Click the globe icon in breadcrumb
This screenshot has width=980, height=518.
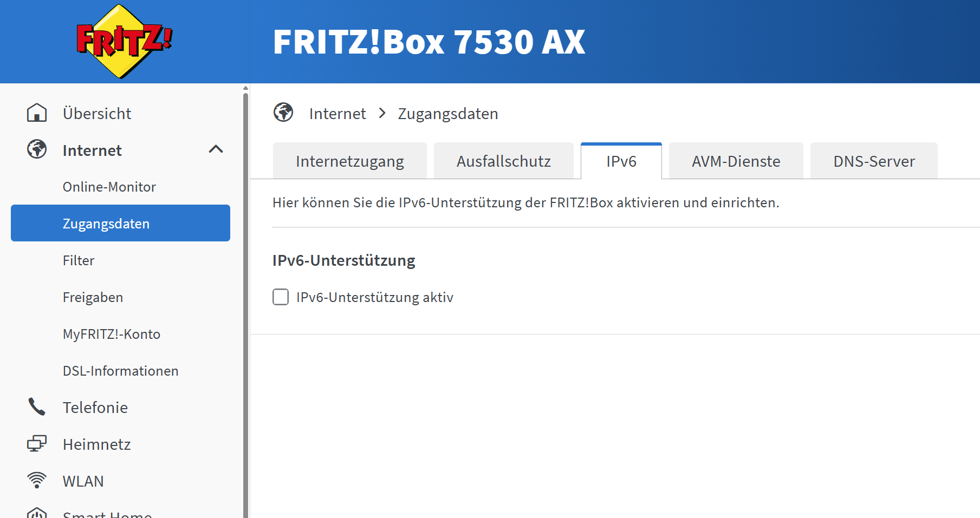[x=283, y=113]
